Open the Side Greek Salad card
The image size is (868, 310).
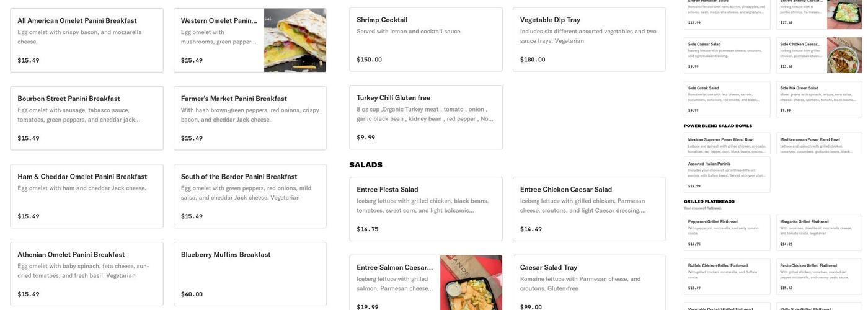click(x=727, y=99)
